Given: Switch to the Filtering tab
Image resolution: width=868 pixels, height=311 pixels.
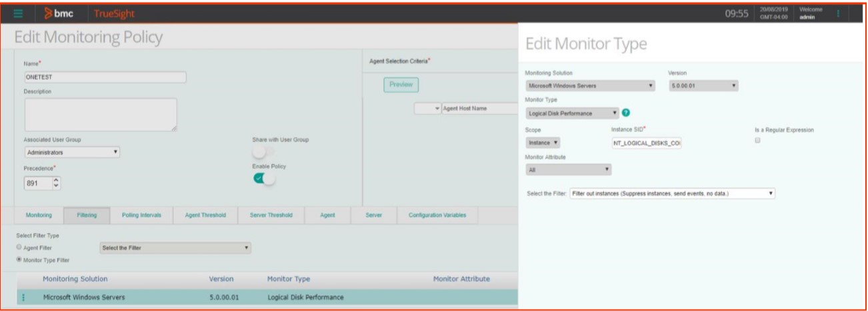Looking at the screenshot, I should click(x=87, y=215).
